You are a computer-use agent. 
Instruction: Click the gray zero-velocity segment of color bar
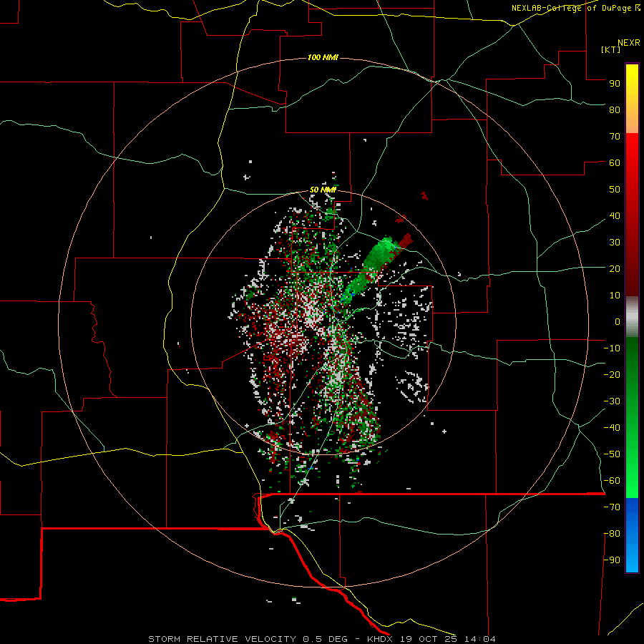pos(632,317)
